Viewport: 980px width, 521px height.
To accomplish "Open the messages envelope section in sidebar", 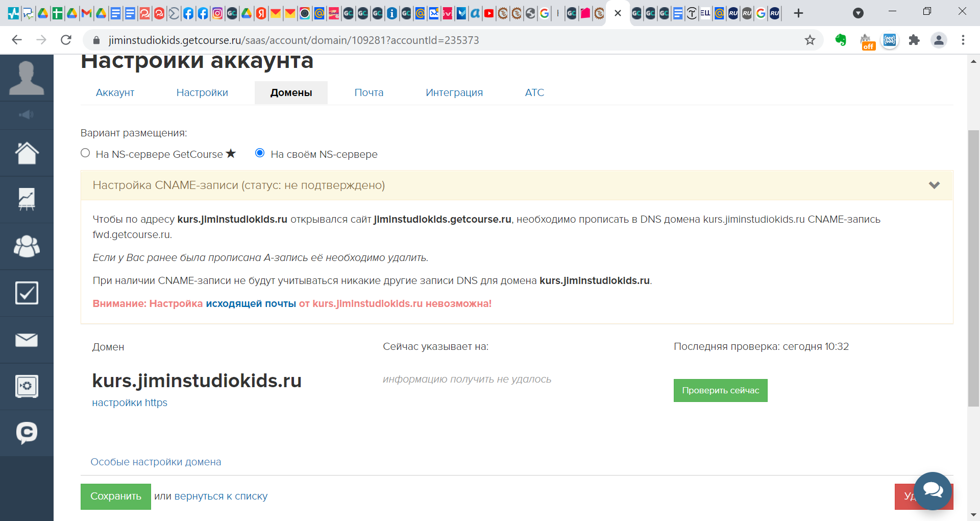I will (27, 340).
